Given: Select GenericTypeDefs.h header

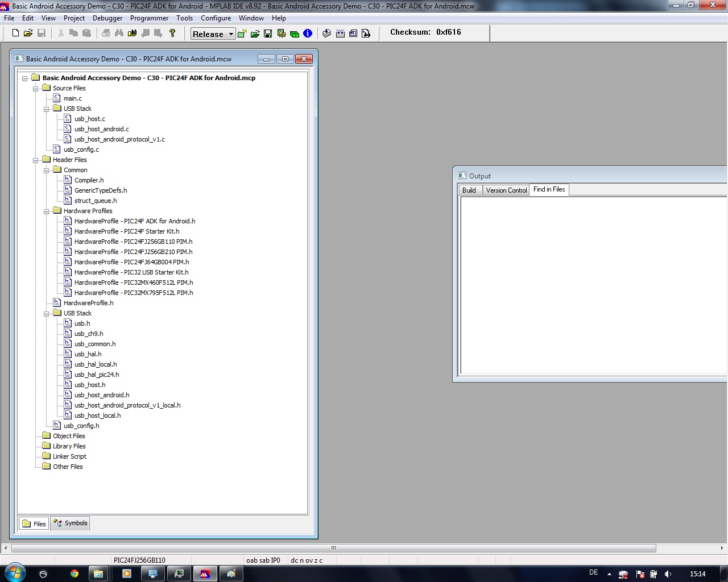Looking at the screenshot, I should (101, 190).
